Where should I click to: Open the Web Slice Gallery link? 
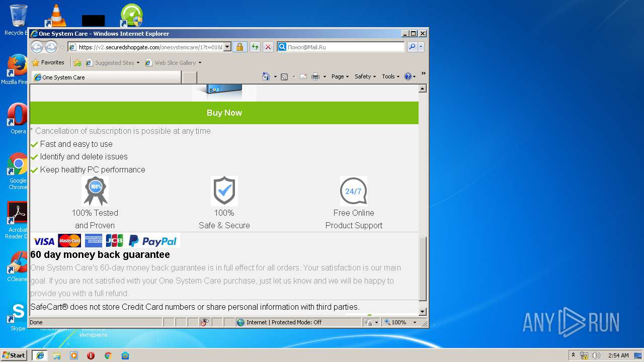(x=171, y=63)
